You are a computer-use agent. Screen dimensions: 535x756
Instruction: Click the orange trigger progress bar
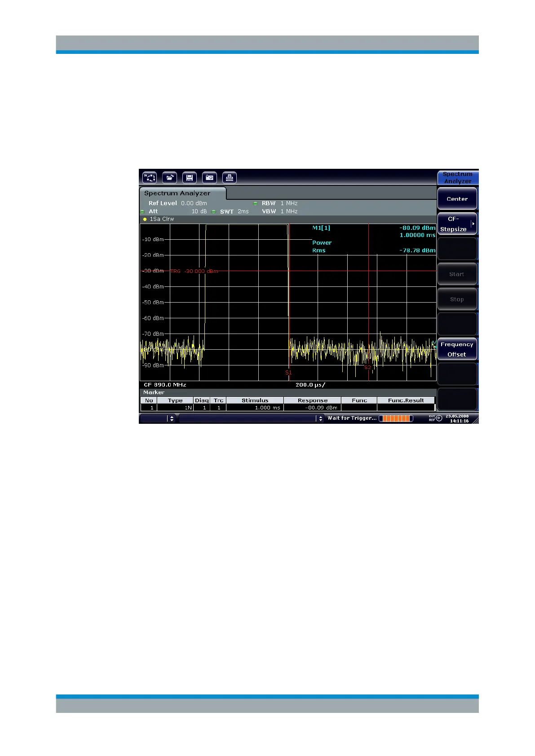point(396,418)
